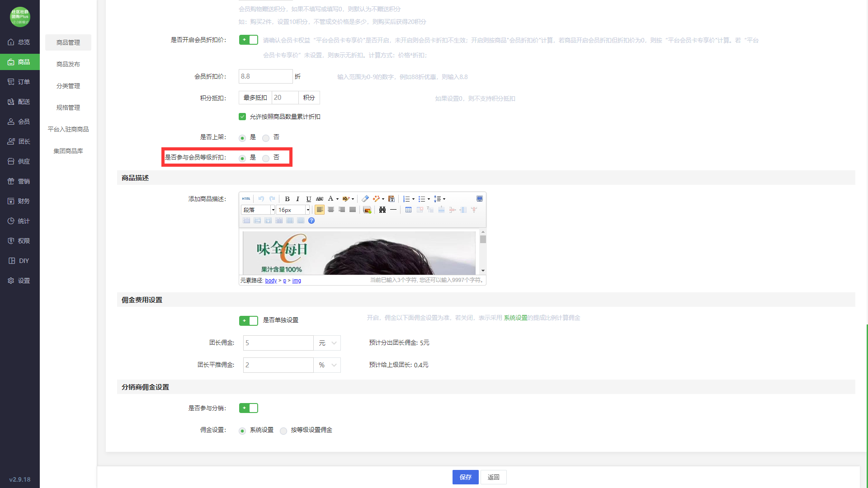This screenshot has height=488, width=868.
Task: Choose 按等级设置佣金 radio option
Action: [x=283, y=431]
